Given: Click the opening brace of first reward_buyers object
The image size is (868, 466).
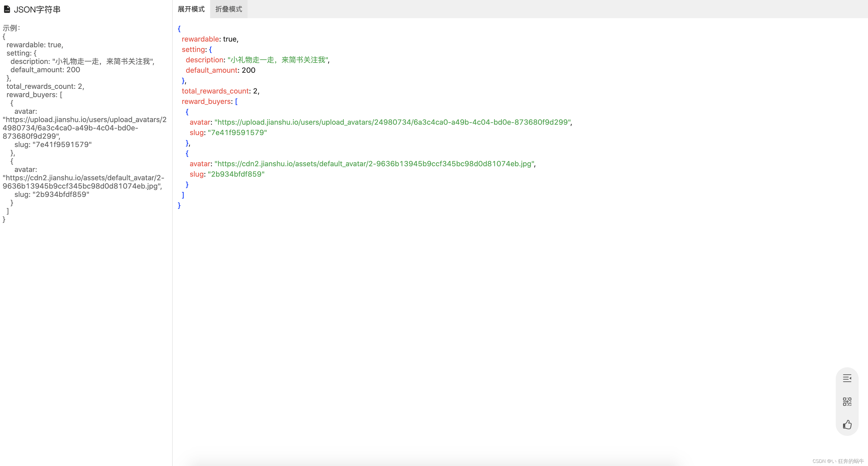Looking at the screenshot, I should 187,112.
